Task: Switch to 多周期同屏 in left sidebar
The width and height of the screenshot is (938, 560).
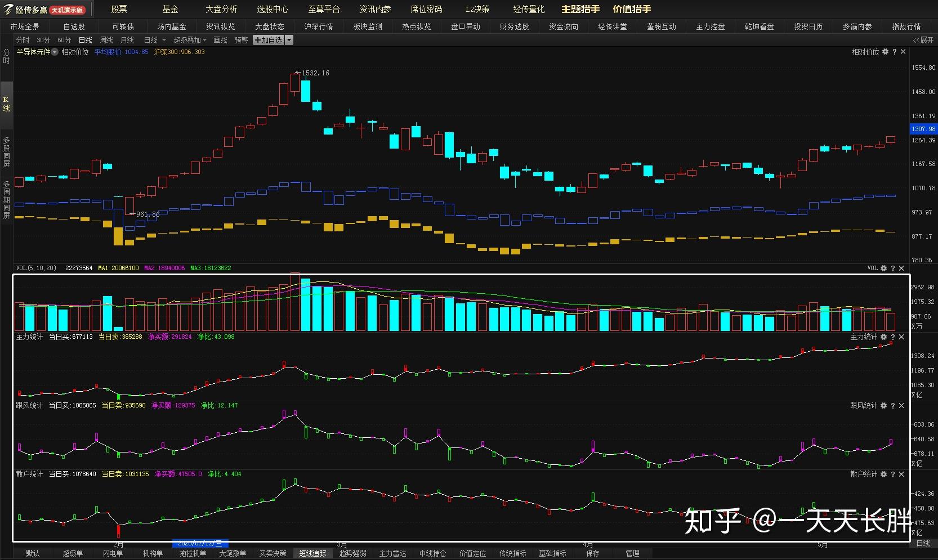Action: (x=6, y=200)
